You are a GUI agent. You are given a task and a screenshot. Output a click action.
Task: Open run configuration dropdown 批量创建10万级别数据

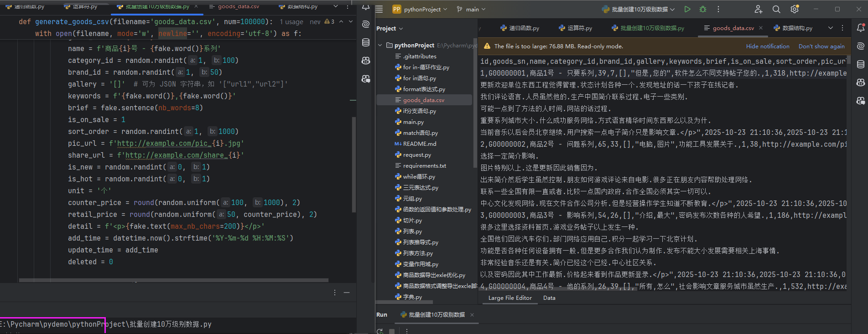638,9
